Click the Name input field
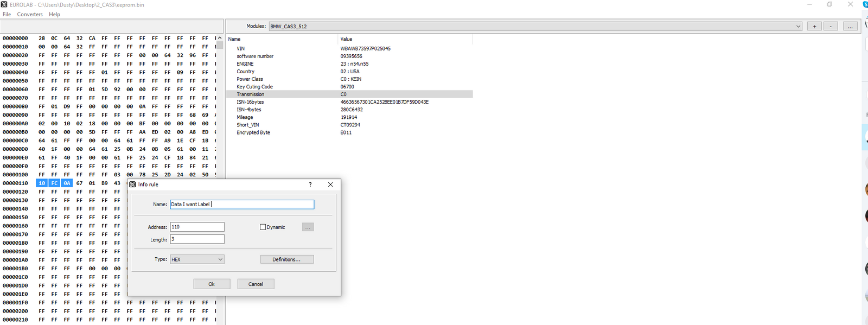 pos(242,204)
